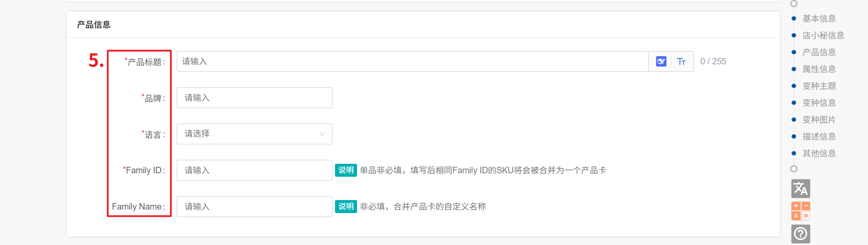This screenshot has width=868, height=245.
Task: Click the help question mark icon
Action: tap(801, 234)
